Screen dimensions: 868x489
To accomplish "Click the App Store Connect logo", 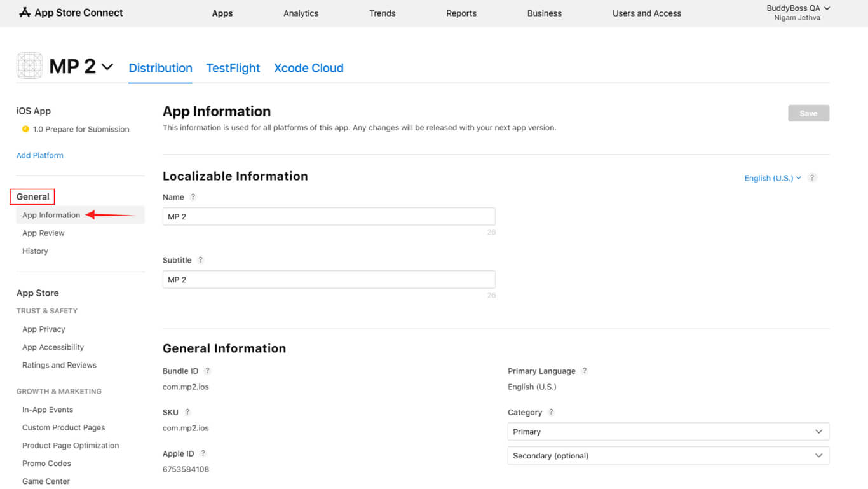I will 71,13.
